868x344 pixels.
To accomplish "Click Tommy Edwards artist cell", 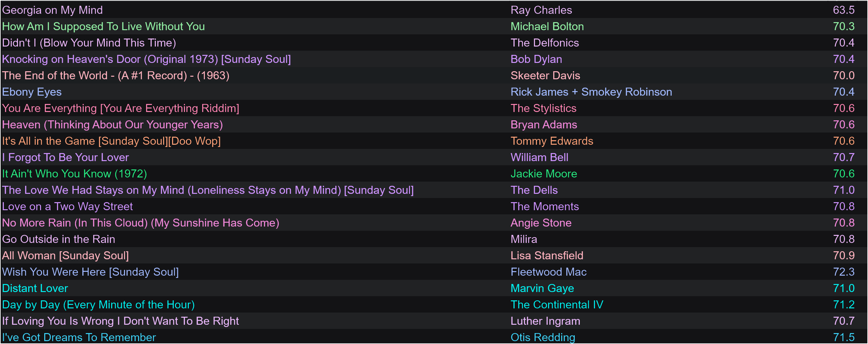I will point(552,141).
